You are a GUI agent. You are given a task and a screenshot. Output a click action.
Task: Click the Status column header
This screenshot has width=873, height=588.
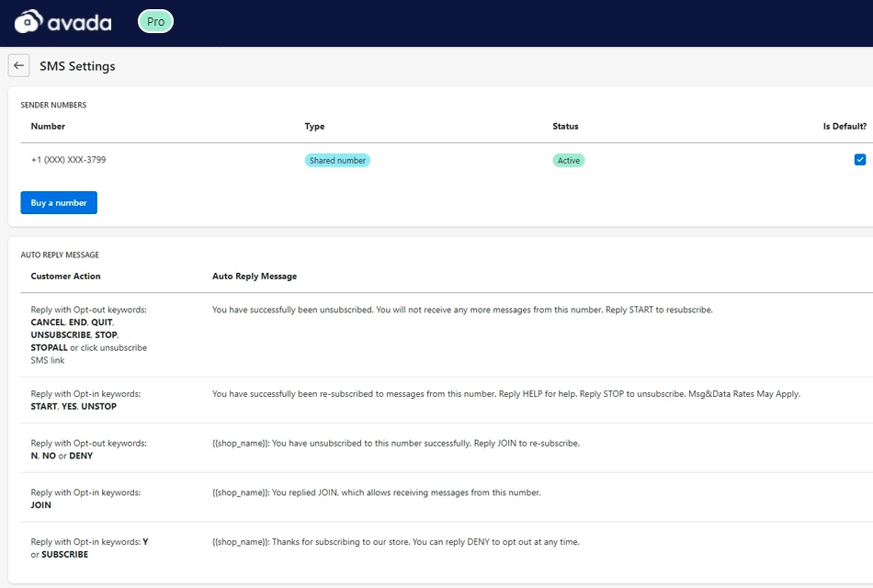(565, 127)
